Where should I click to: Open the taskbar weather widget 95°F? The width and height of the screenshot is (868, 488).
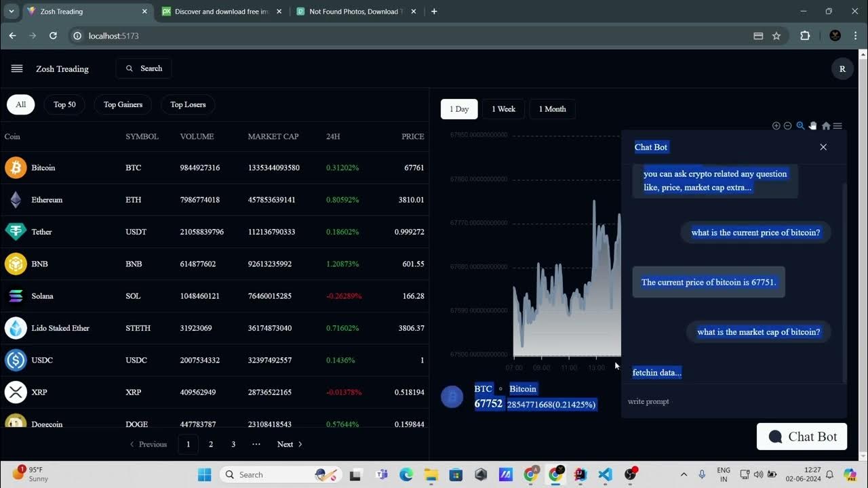(31, 474)
